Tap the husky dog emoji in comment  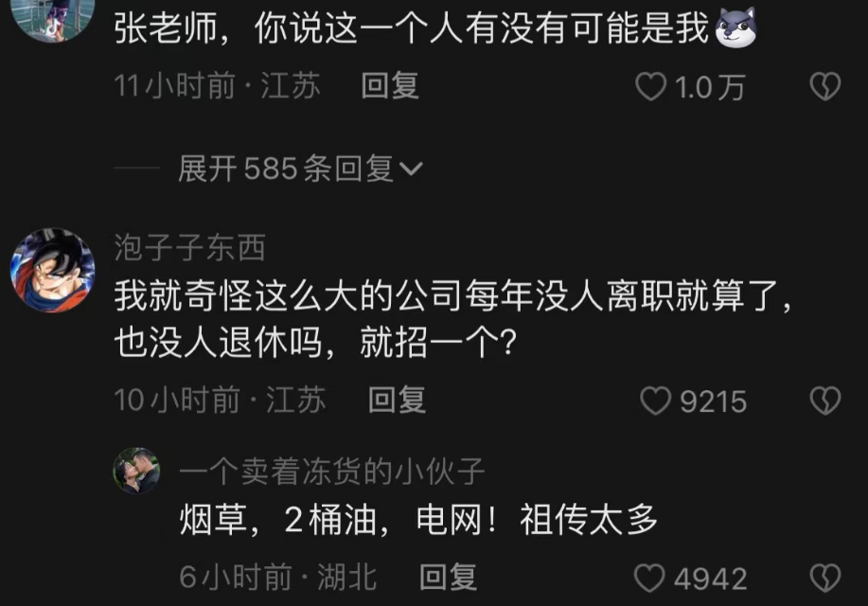tap(736, 27)
